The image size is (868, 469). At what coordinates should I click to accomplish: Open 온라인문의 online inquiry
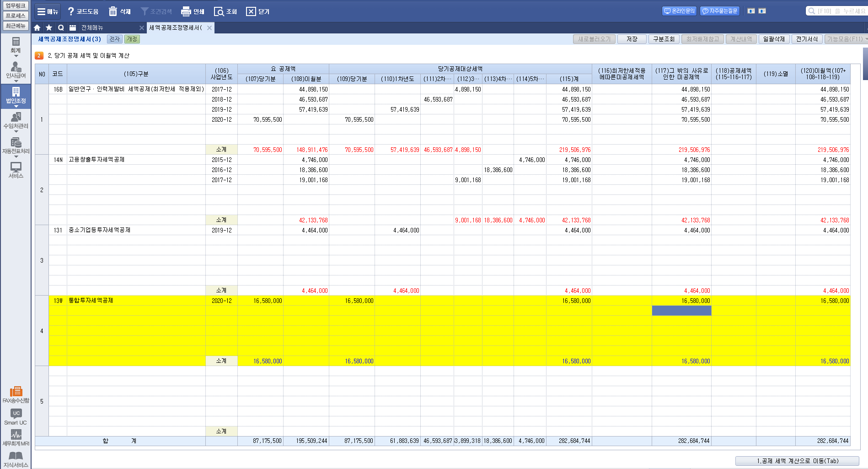(679, 11)
